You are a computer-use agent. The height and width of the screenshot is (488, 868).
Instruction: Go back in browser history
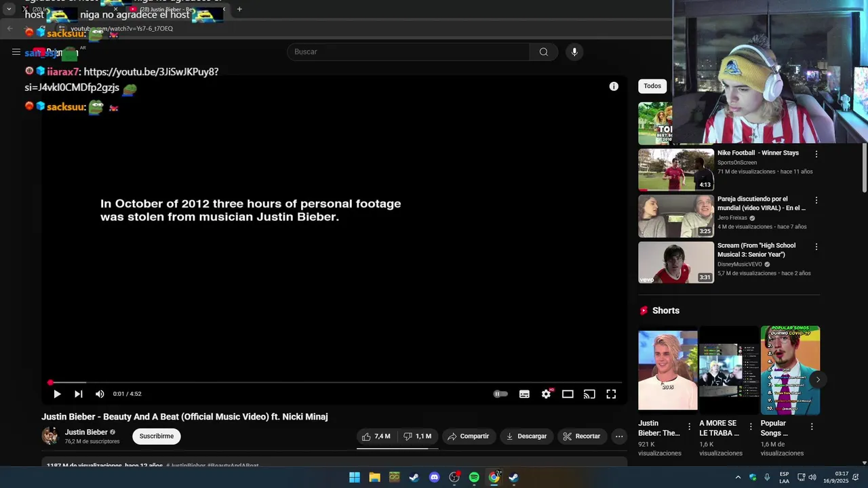click(x=9, y=28)
